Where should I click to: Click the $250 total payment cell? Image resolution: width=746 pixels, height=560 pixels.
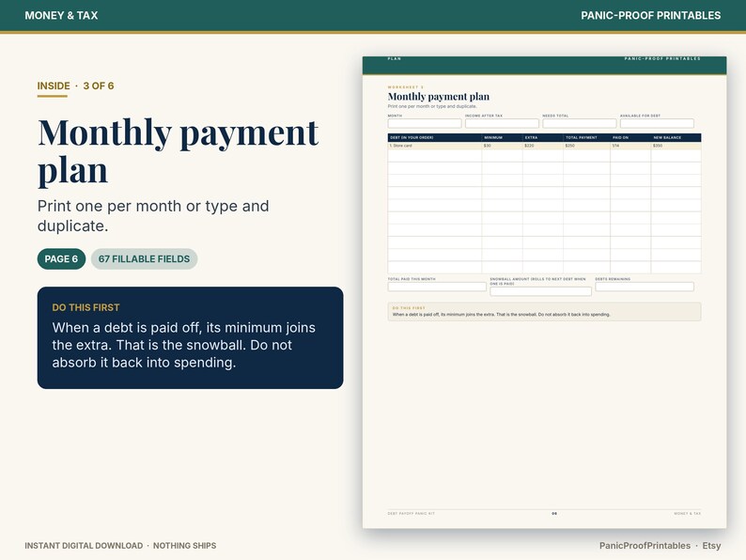click(586, 146)
